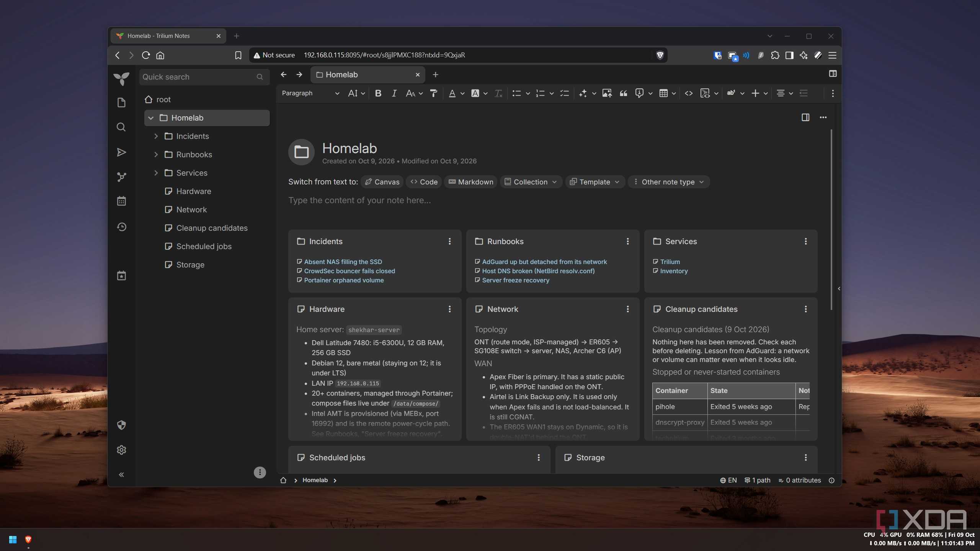980x551 pixels.
Task: Expand the Incidents folder in tree
Action: [156, 136]
